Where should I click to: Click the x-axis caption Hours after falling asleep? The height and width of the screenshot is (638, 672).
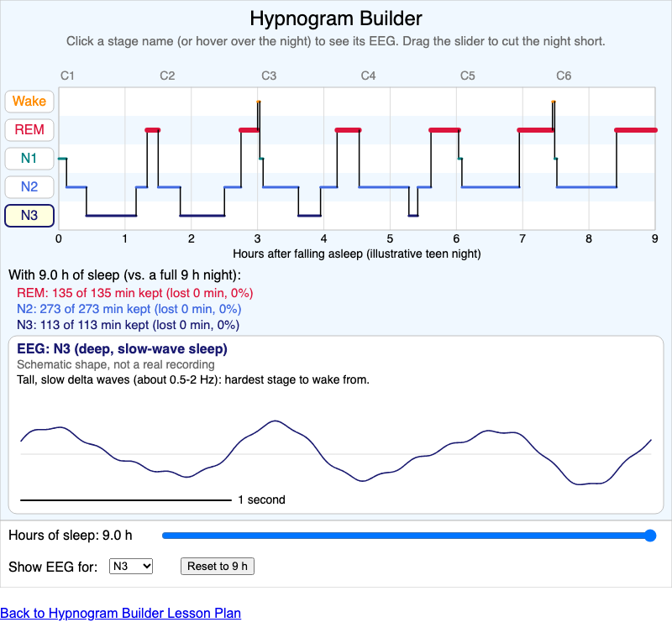356,254
